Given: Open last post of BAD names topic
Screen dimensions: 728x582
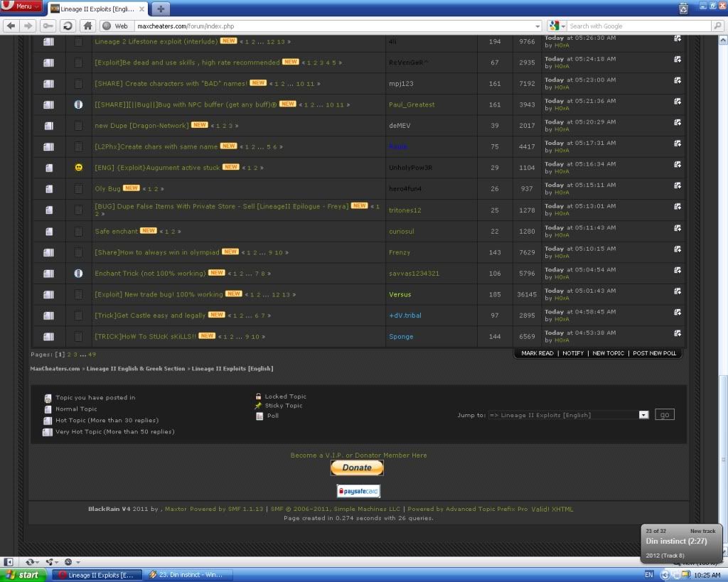Looking at the screenshot, I should (678, 80).
